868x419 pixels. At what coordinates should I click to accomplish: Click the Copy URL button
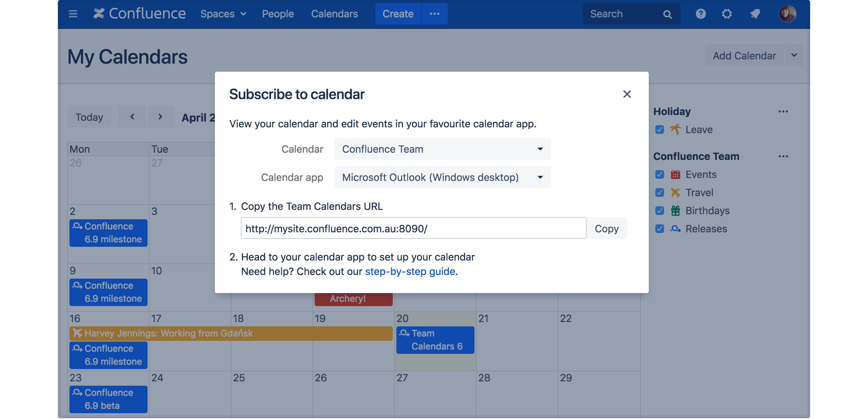tap(607, 228)
